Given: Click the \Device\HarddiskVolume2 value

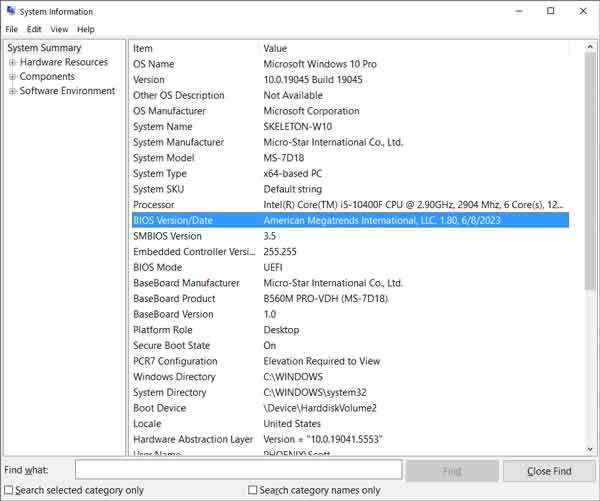Looking at the screenshot, I should coord(320,408).
